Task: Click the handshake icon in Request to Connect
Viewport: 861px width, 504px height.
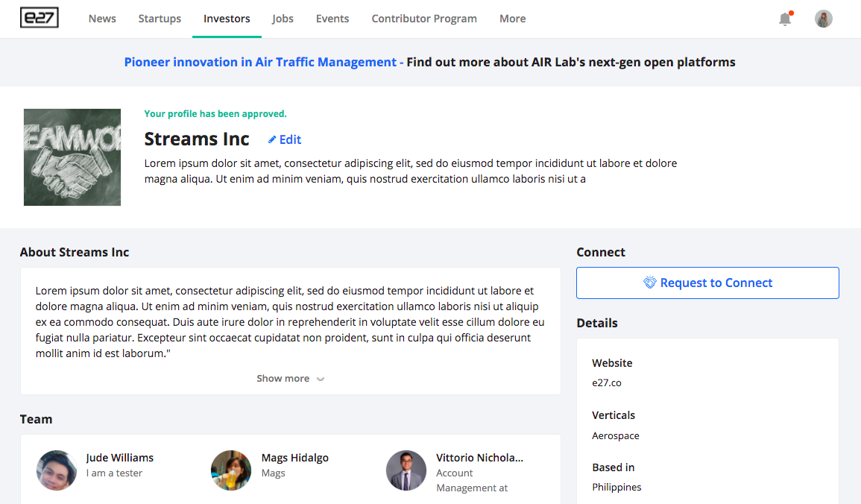Action: 649,283
